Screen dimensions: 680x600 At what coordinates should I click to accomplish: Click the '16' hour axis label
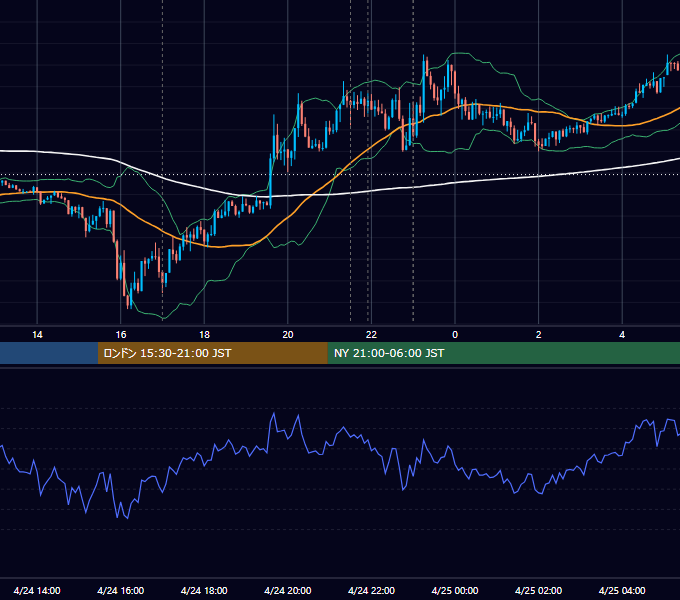[121, 335]
